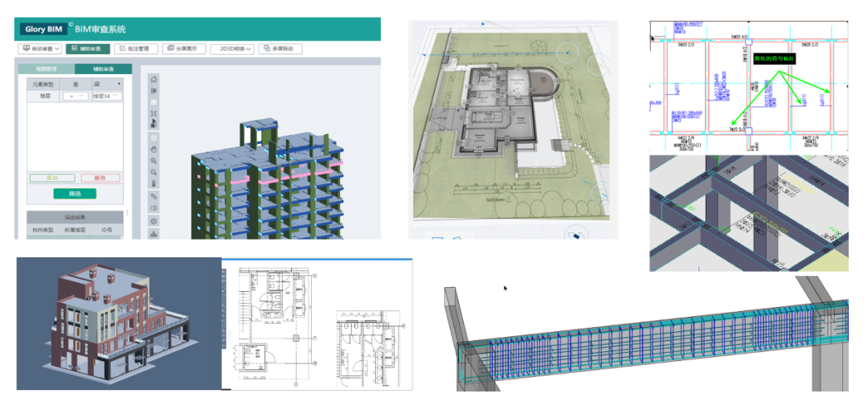Click the zoom in magnifier icon
Viewport: 868px width, 406px height.
[x=154, y=161]
